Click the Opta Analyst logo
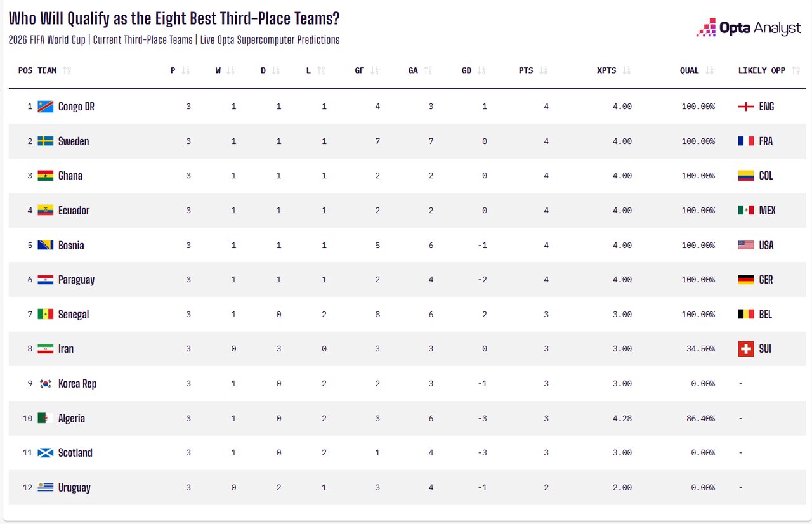812x524 pixels. tap(749, 27)
